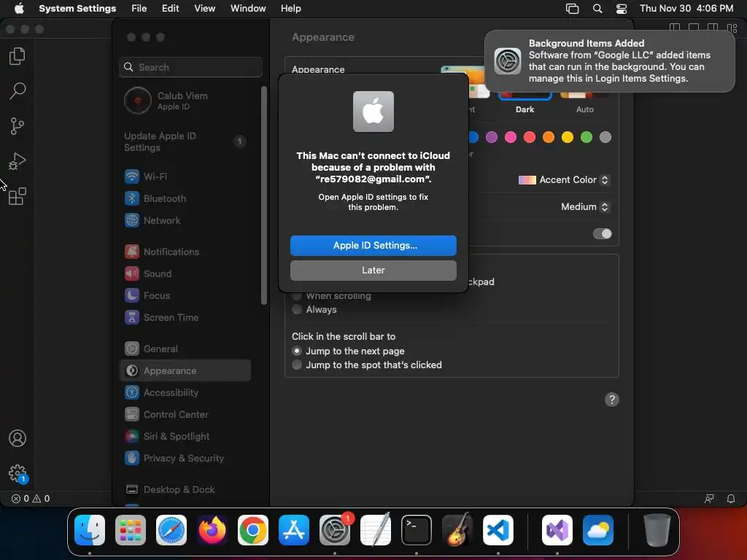The width and height of the screenshot is (747, 560).
Task: Click the help question mark button
Action: [612, 400]
